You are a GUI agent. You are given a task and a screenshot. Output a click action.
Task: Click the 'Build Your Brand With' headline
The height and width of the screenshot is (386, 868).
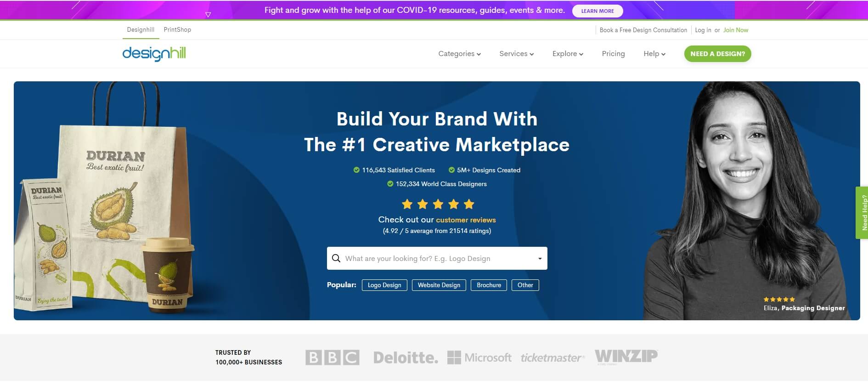click(437, 119)
